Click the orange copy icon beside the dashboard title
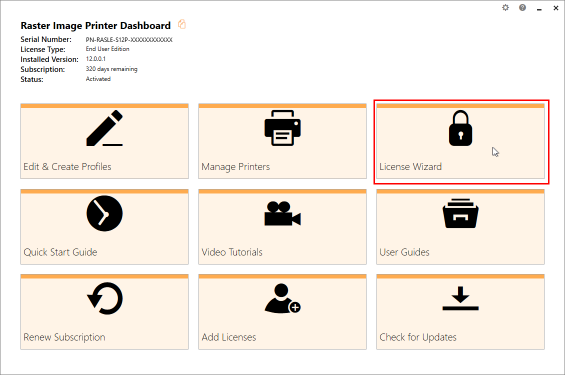Image resolution: width=565 pixels, height=375 pixels. [x=182, y=24]
